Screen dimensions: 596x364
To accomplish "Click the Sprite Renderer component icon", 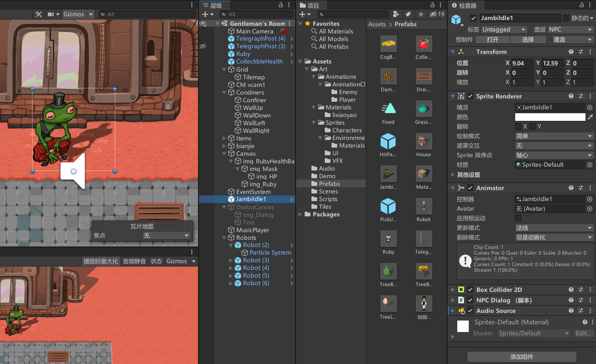I will 460,96.
